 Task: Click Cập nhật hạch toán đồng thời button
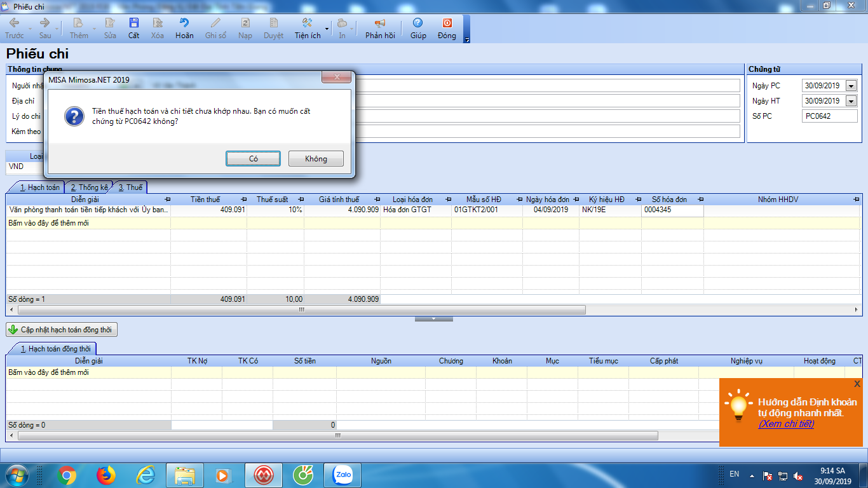pyautogui.click(x=62, y=330)
